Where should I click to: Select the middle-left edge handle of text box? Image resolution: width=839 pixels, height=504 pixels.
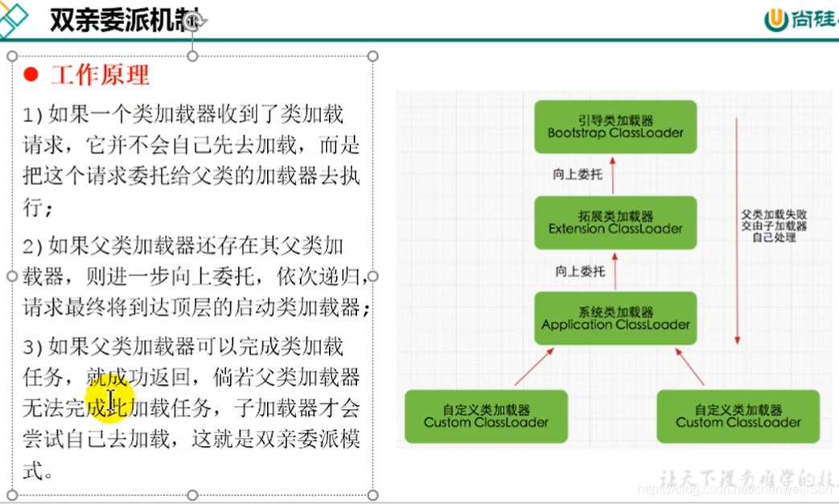coord(12,277)
